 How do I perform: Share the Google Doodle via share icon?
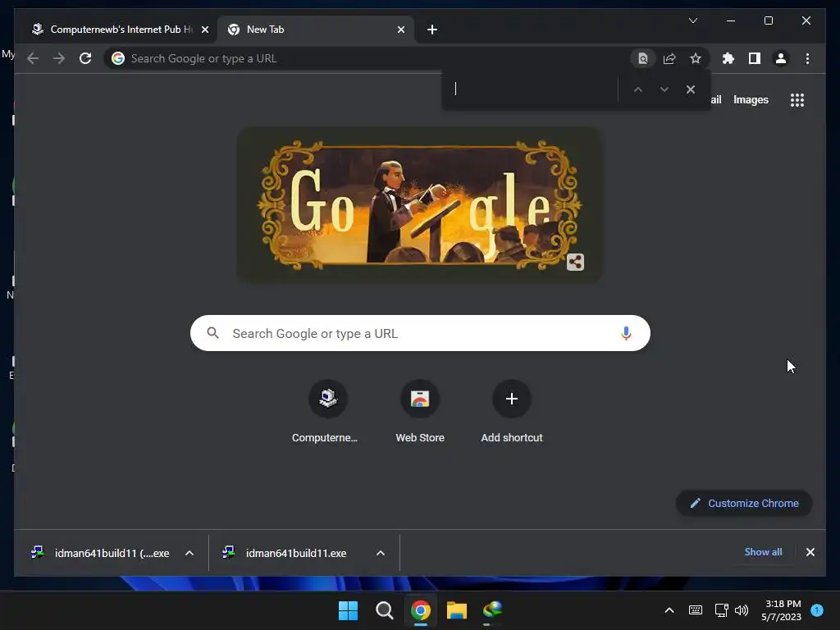coord(575,262)
